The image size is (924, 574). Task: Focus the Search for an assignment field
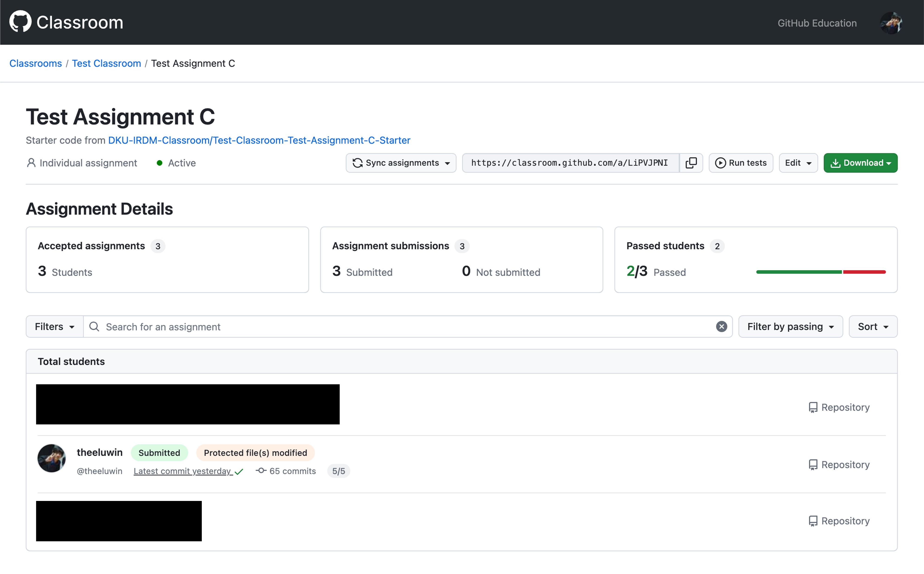click(408, 327)
